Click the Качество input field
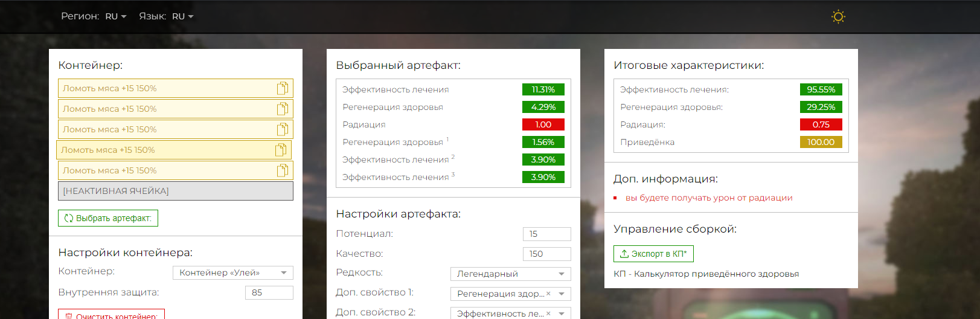 tap(546, 254)
